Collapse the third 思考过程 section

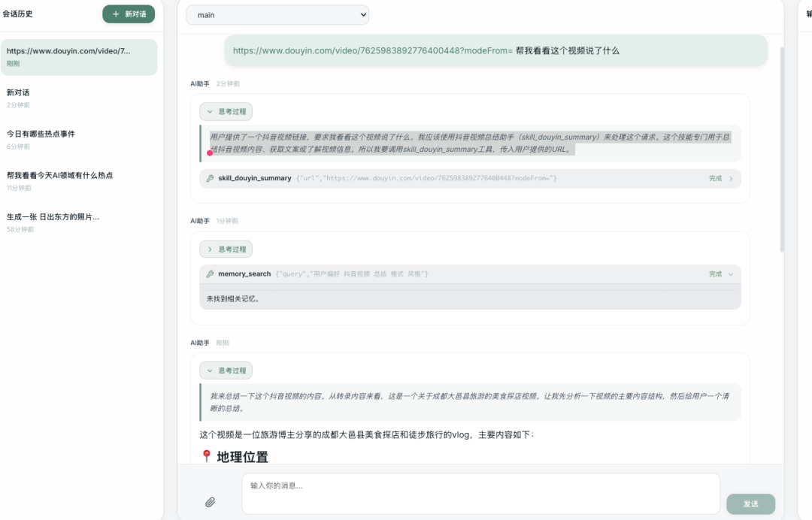[x=226, y=370]
